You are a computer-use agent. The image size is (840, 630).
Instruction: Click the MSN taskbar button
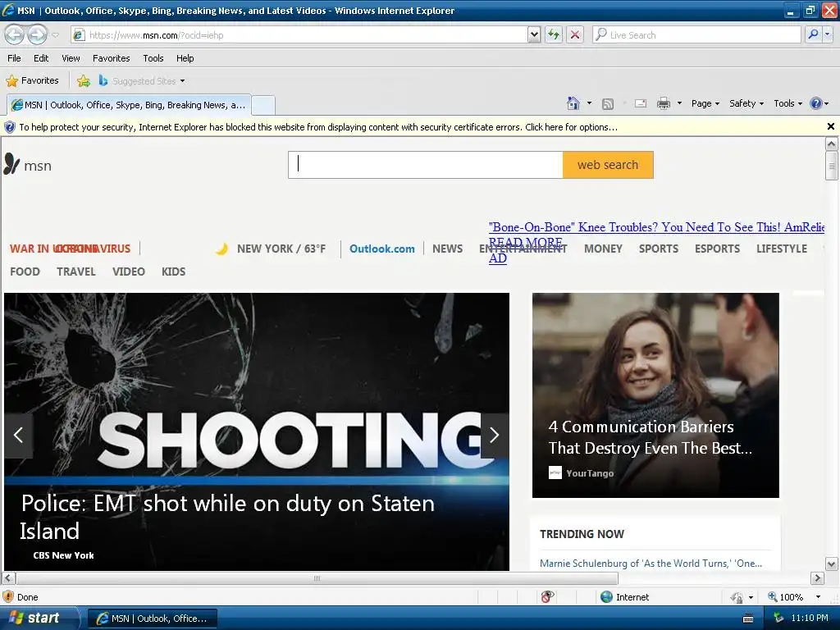pos(152,619)
